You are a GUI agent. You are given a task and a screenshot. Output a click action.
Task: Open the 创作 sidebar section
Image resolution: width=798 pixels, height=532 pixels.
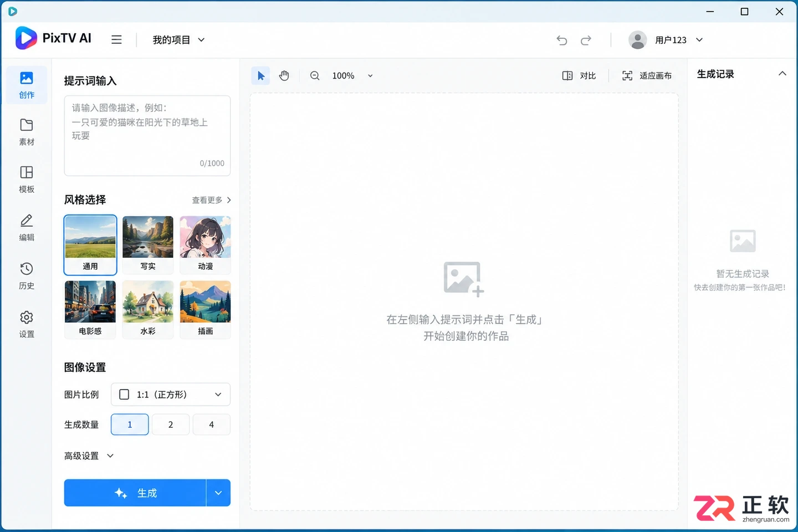[27, 85]
